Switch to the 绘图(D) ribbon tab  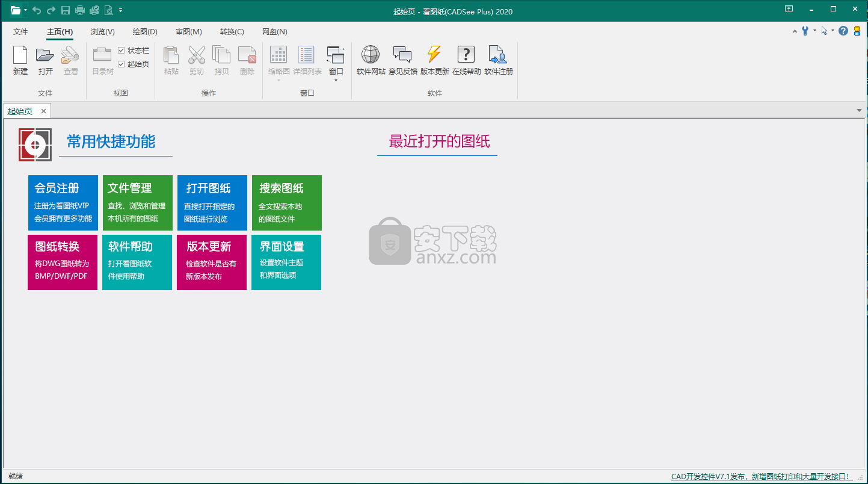pyautogui.click(x=145, y=32)
